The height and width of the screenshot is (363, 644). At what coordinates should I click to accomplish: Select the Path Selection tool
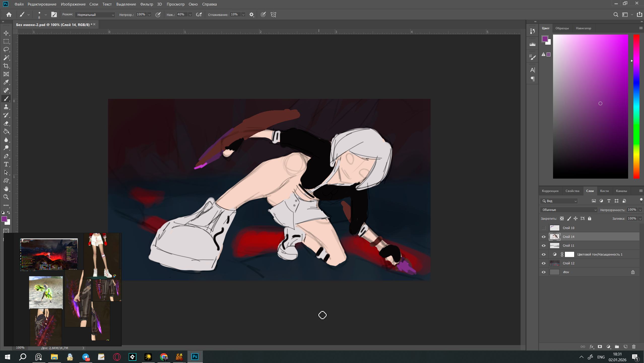(6, 173)
